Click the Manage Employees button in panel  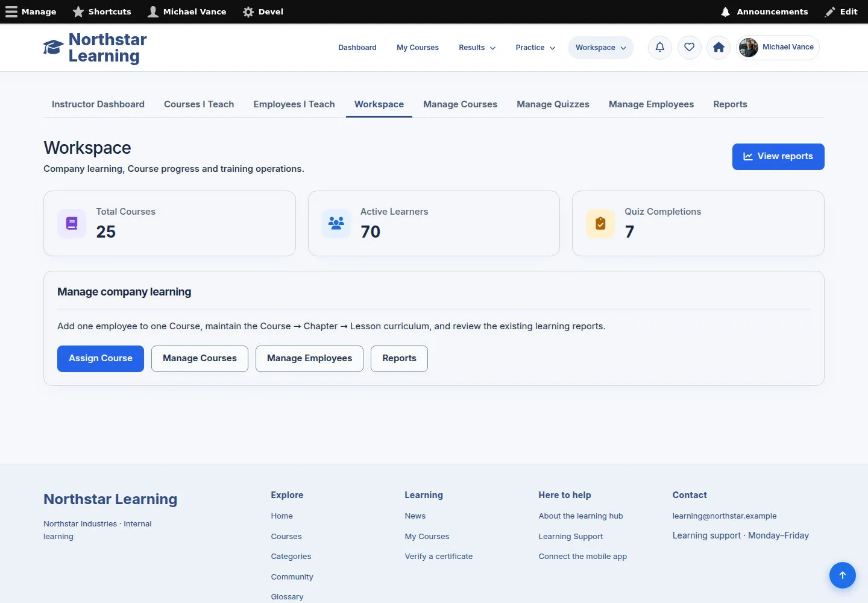[x=309, y=359]
